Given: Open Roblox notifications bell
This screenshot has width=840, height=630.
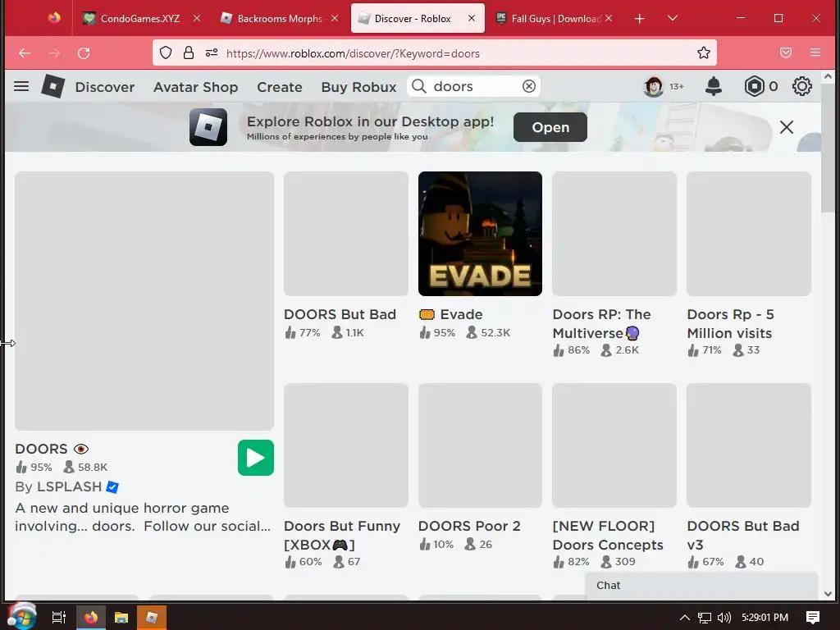Looking at the screenshot, I should click(x=713, y=86).
